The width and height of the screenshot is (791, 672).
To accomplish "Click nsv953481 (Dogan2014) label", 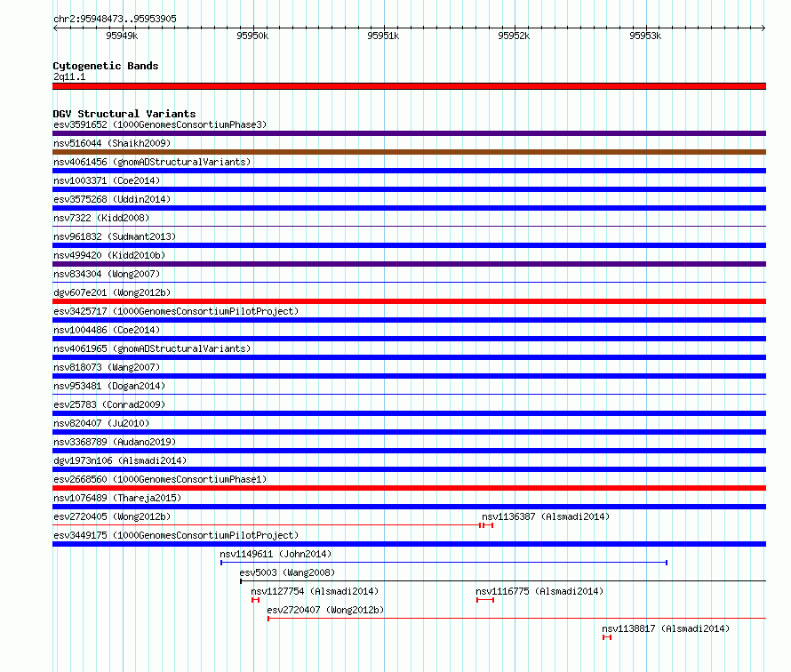I will tap(109, 386).
